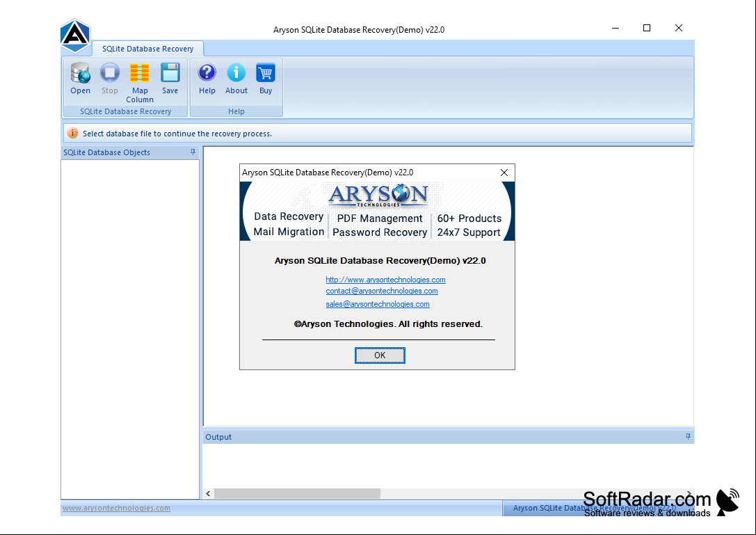This screenshot has width=756, height=535.
Task: Maximize the Aryson main window
Action: 647,28
